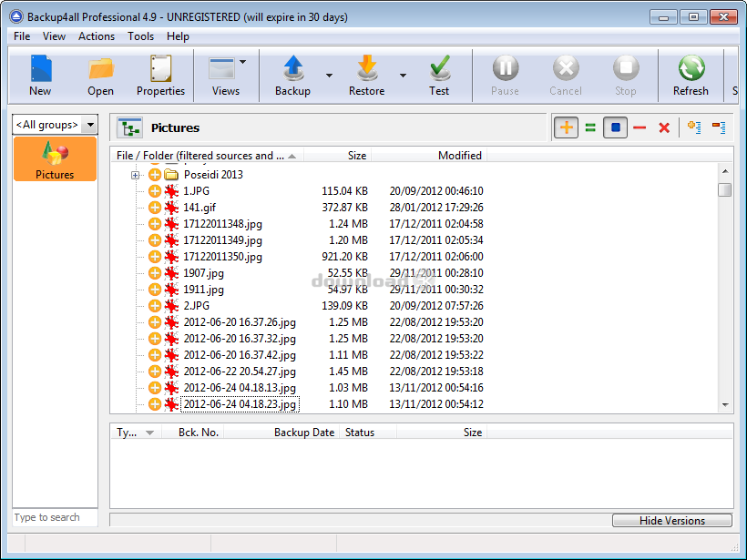Click the expand all tree icon

point(694,127)
